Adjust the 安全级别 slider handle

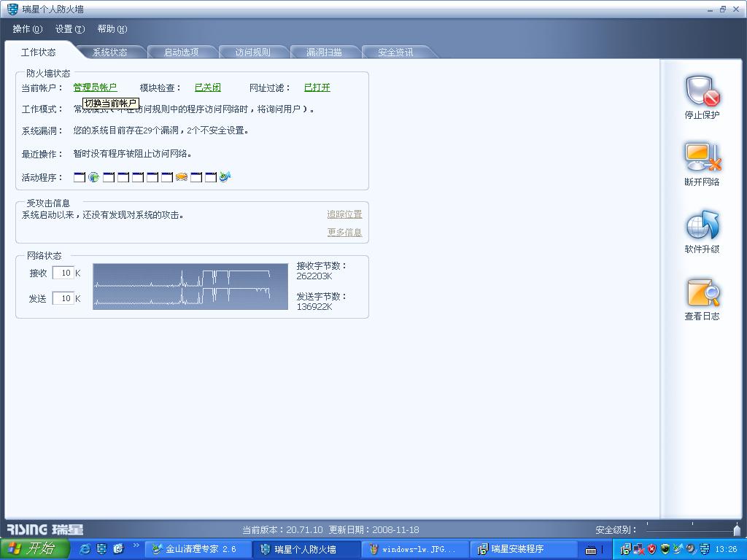pyautogui.click(x=737, y=530)
